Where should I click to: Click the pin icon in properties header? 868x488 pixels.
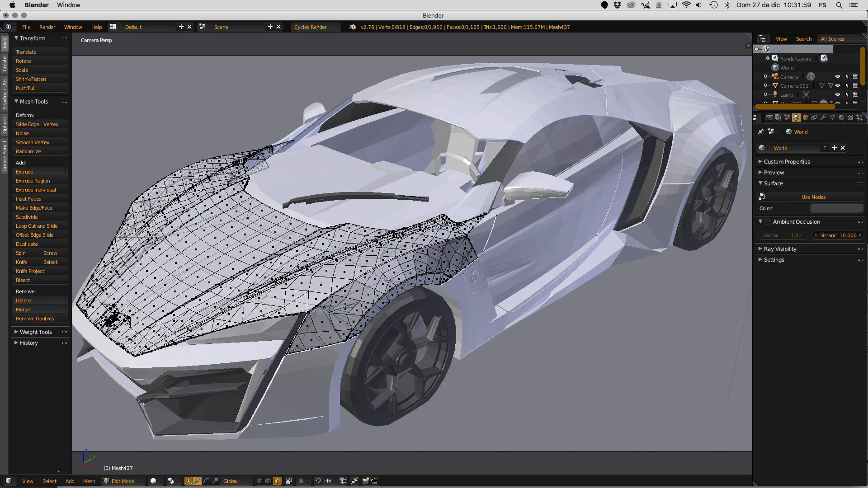pos(760,131)
